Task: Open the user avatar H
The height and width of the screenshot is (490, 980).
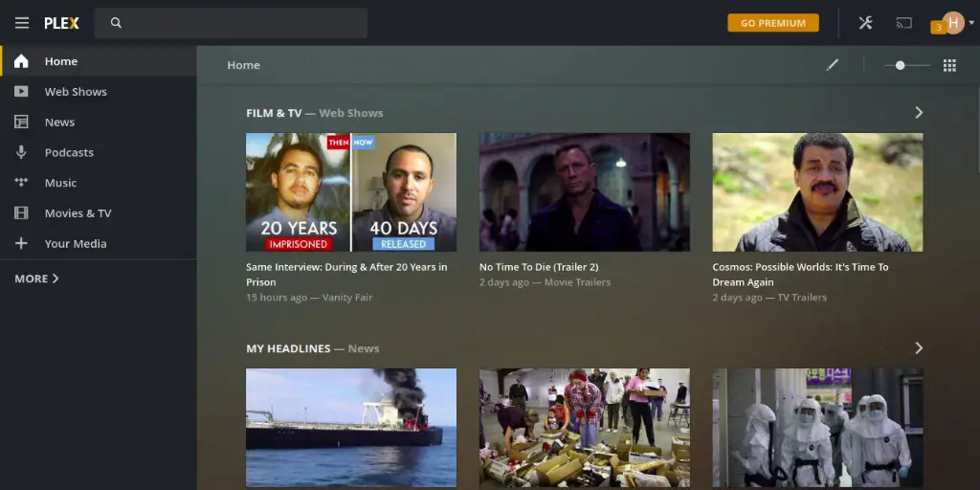Action: point(953,23)
